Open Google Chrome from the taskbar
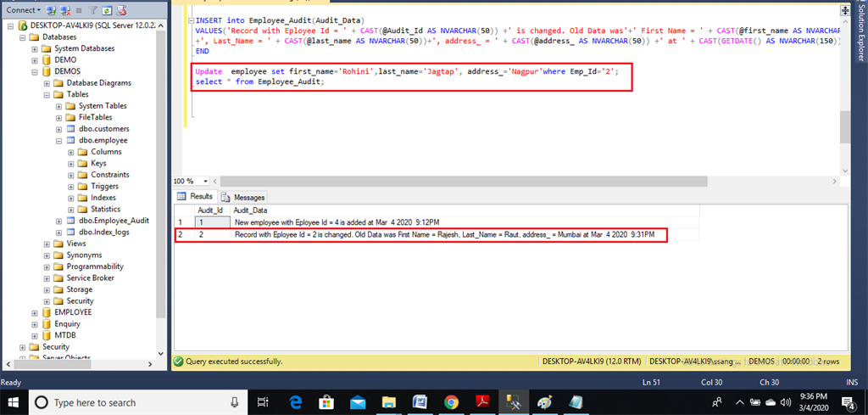The width and height of the screenshot is (868, 415). (451, 402)
